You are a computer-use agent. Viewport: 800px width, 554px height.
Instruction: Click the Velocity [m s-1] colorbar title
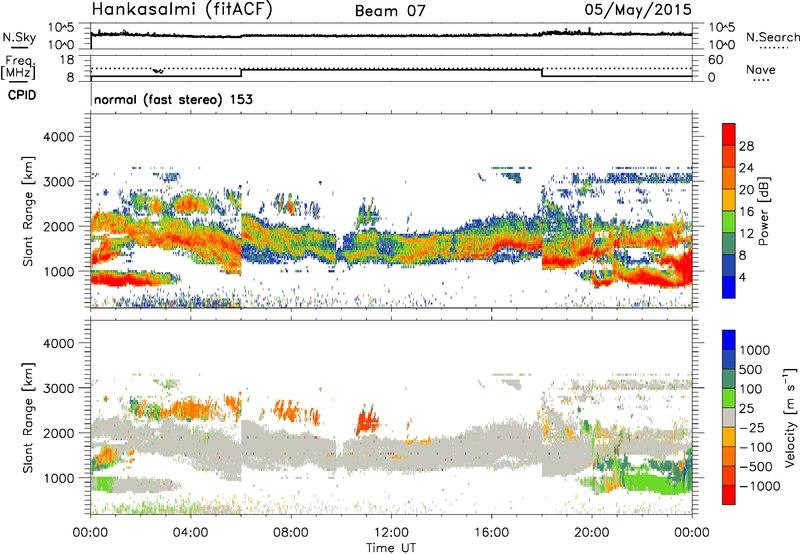pyautogui.click(x=791, y=417)
